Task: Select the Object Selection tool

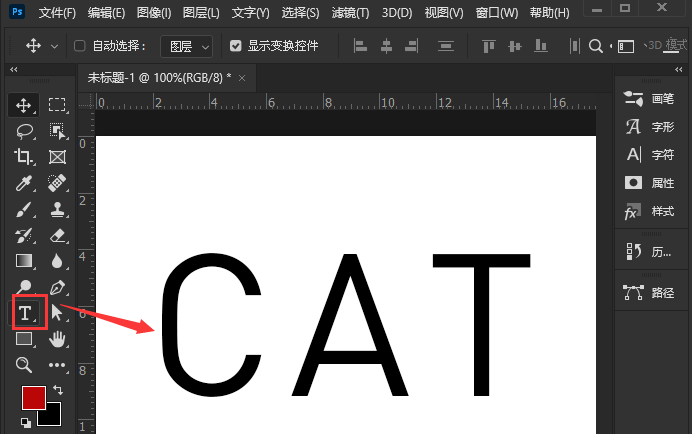Action: pyautogui.click(x=57, y=131)
